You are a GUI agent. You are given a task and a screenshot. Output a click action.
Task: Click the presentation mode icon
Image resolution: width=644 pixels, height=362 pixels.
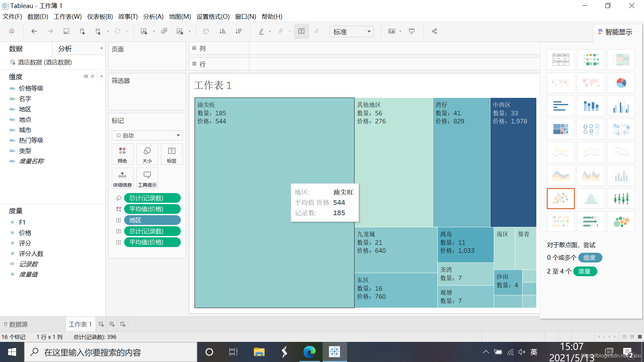[x=412, y=31]
